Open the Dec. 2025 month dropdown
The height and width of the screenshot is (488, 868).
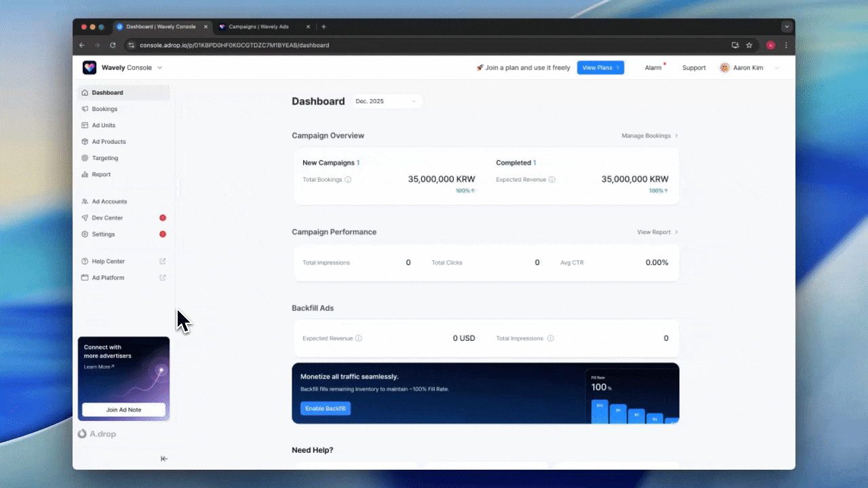coord(387,102)
